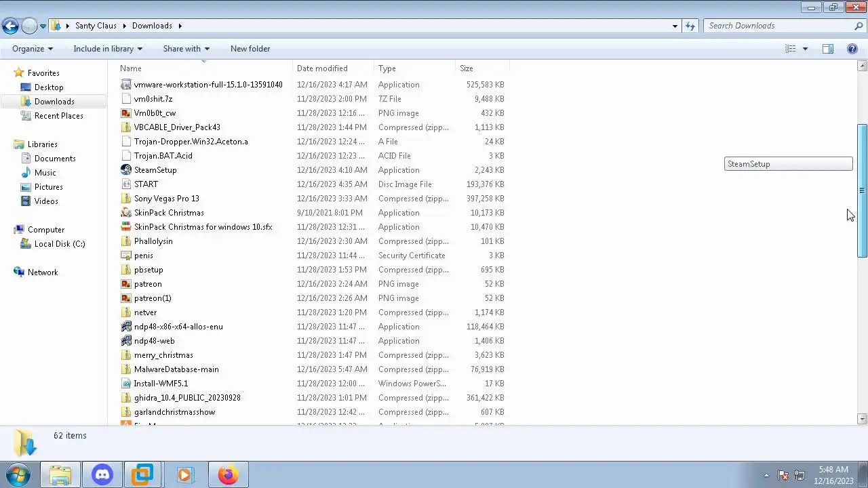The height and width of the screenshot is (488, 868).
Task: Click the MalwareDatabase-main zip icon
Action: pos(125,369)
